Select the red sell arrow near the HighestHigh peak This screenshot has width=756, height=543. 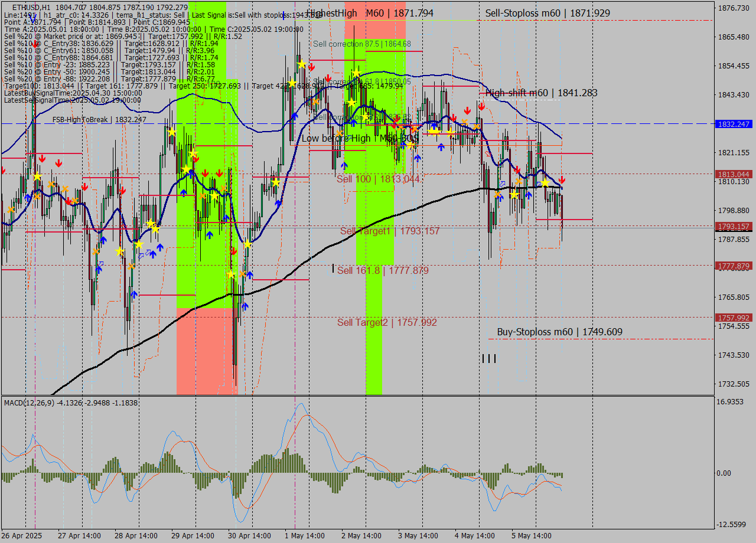point(311,67)
